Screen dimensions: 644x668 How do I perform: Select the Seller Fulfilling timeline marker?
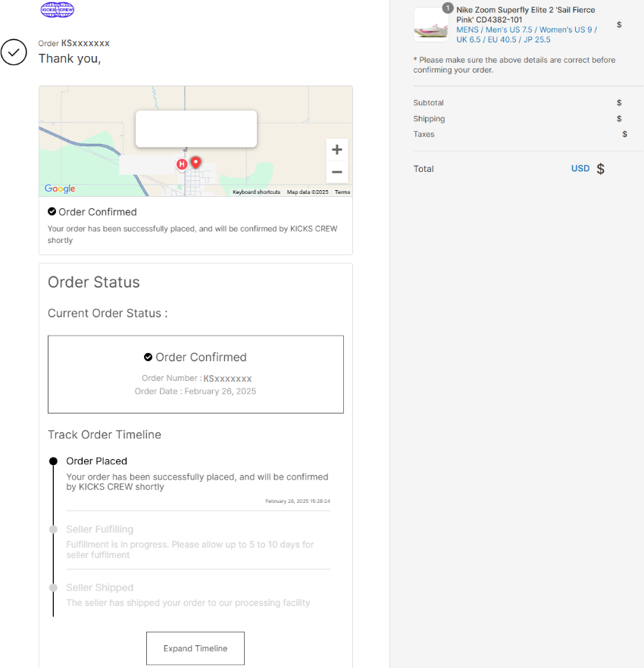coord(53,529)
